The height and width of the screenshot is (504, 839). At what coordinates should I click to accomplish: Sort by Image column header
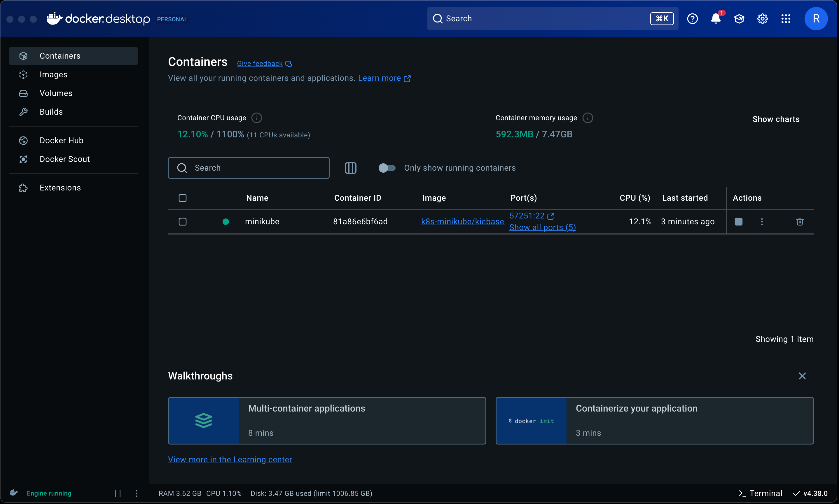pos(434,198)
